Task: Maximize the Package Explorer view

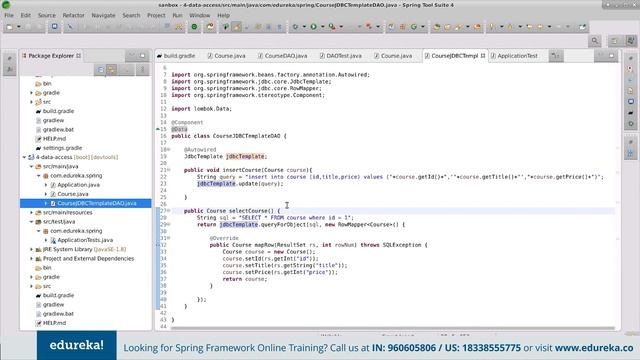Action: coord(142,56)
